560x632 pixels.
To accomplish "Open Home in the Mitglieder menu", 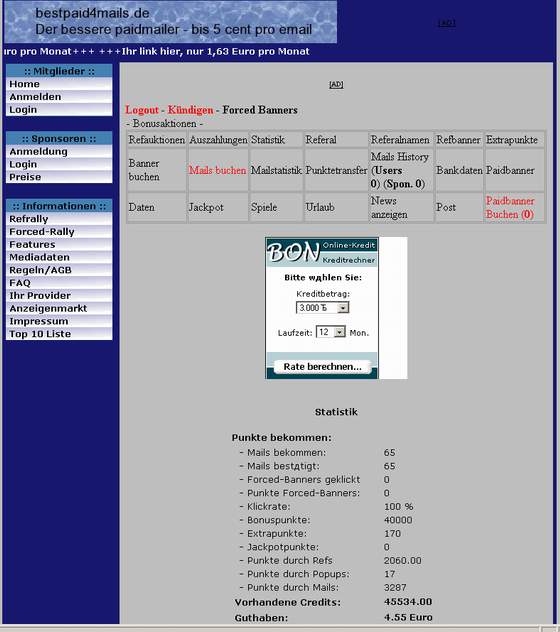I will coord(59,84).
